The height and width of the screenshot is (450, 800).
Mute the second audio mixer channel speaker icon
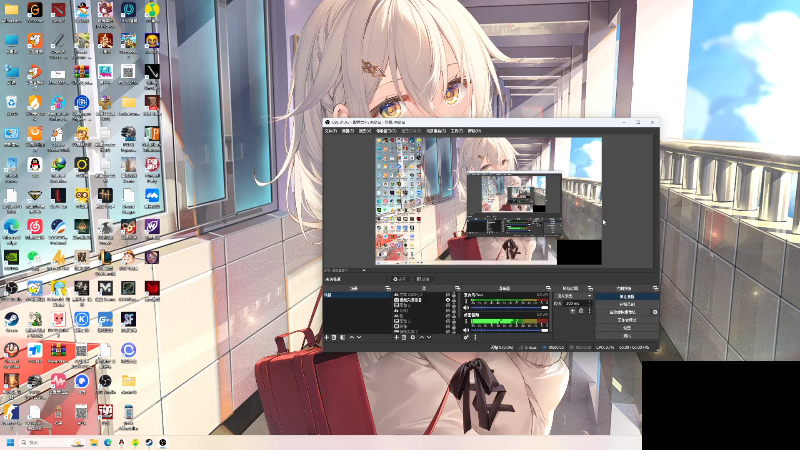[x=466, y=330]
